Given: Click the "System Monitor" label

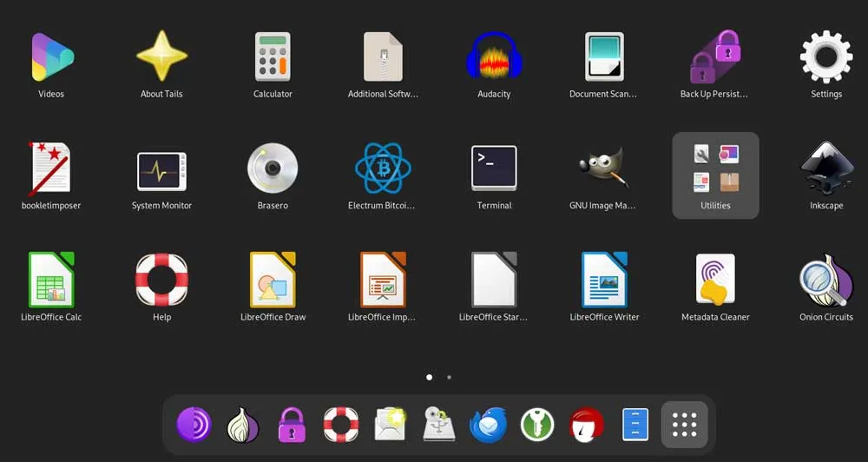Looking at the screenshot, I should click(x=161, y=206).
